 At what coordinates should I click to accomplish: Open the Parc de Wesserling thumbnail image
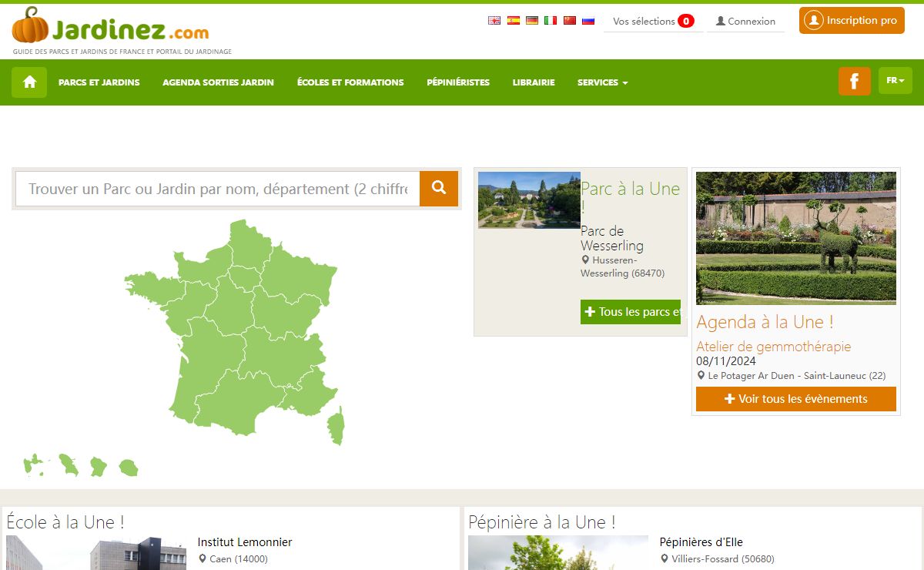pos(529,200)
